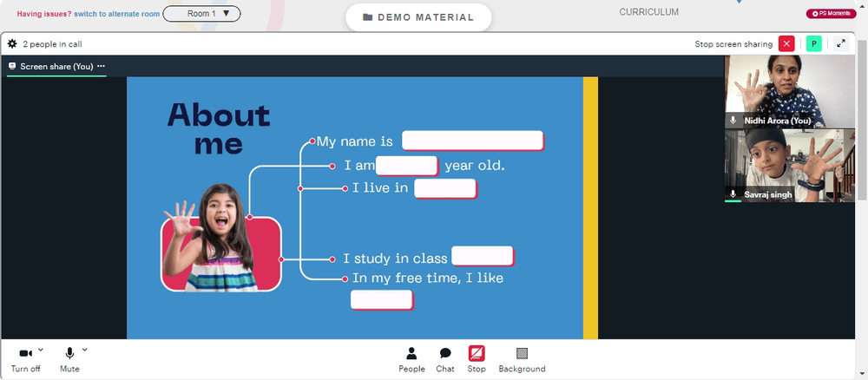Expand the call to fullscreen
This screenshot has height=380, width=868.
click(x=841, y=43)
